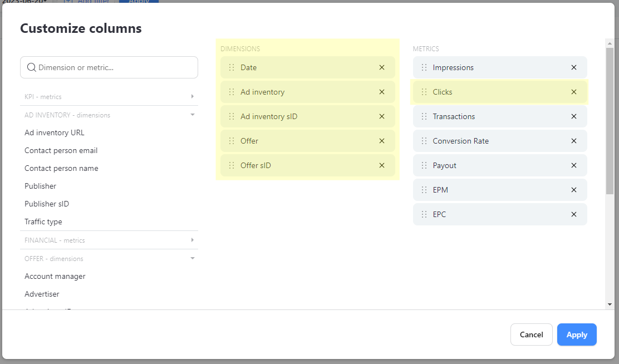This screenshot has width=619, height=364.
Task: Add Contact person name dimension
Action: [x=61, y=168]
